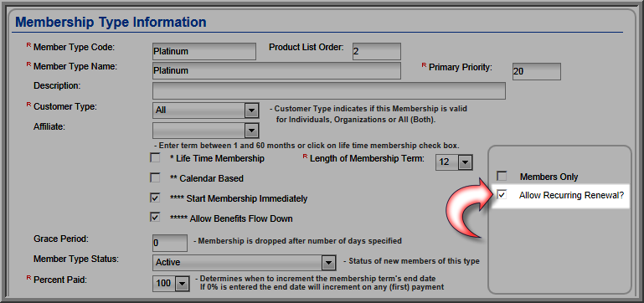644x303 pixels.
Task: Focus the Product List Order field
Action: click(x=377, y=51)
